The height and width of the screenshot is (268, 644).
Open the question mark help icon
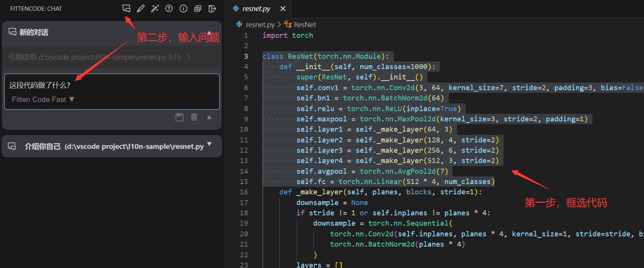169,8
